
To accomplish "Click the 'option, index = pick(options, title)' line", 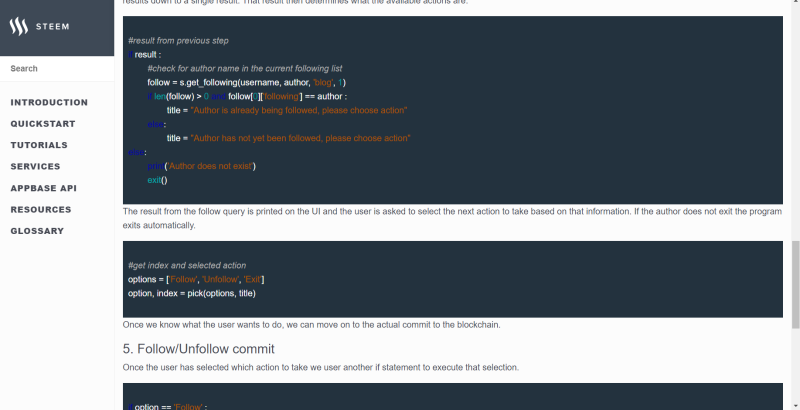I will tap(192, 293).
